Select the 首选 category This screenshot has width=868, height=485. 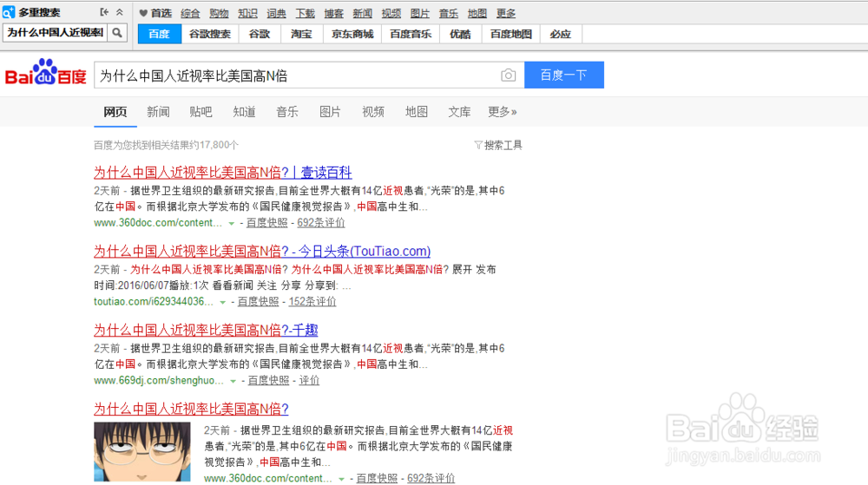point(161,13)
